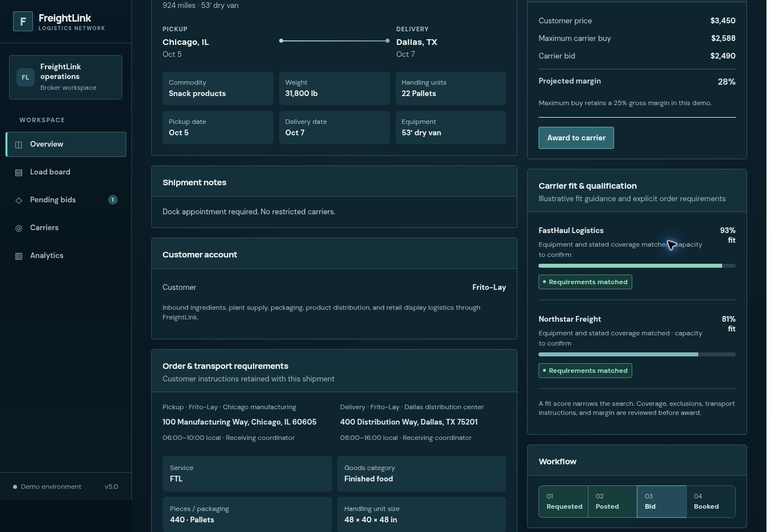Click the Northstar Freight carrier name

(x=570, y=319)
